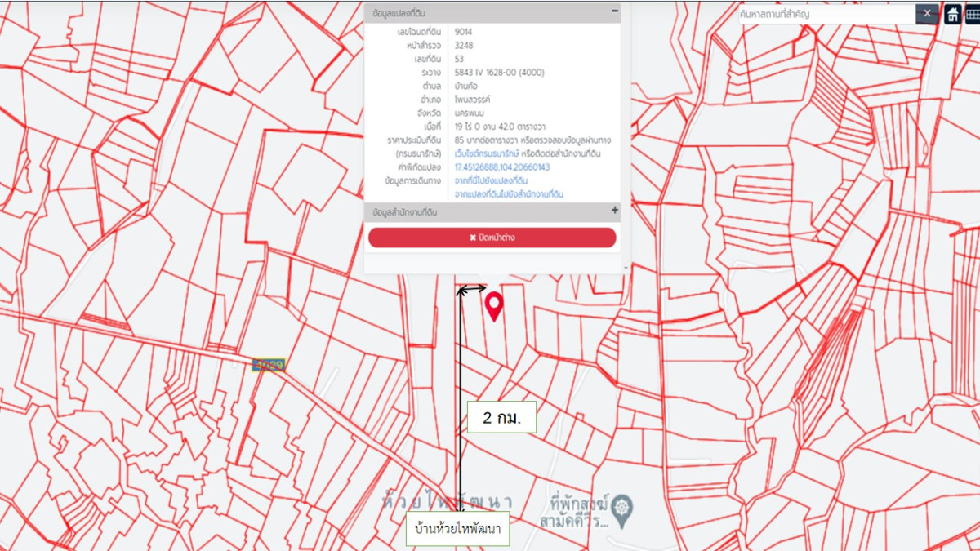Open link จากแปลงที่ดินไปยังสำนักงานที่ดิน
Viewport: 980px width, 551px height.
click(509, 194)
